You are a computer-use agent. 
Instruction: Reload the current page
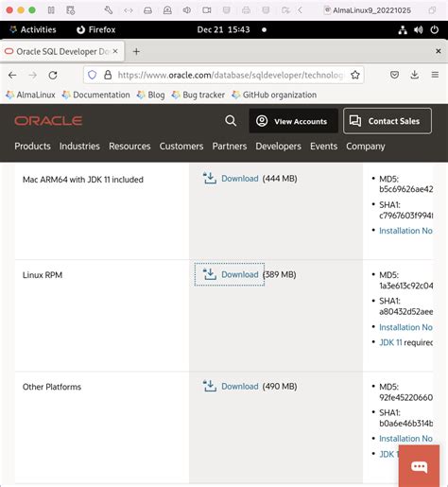coord(53,75)
